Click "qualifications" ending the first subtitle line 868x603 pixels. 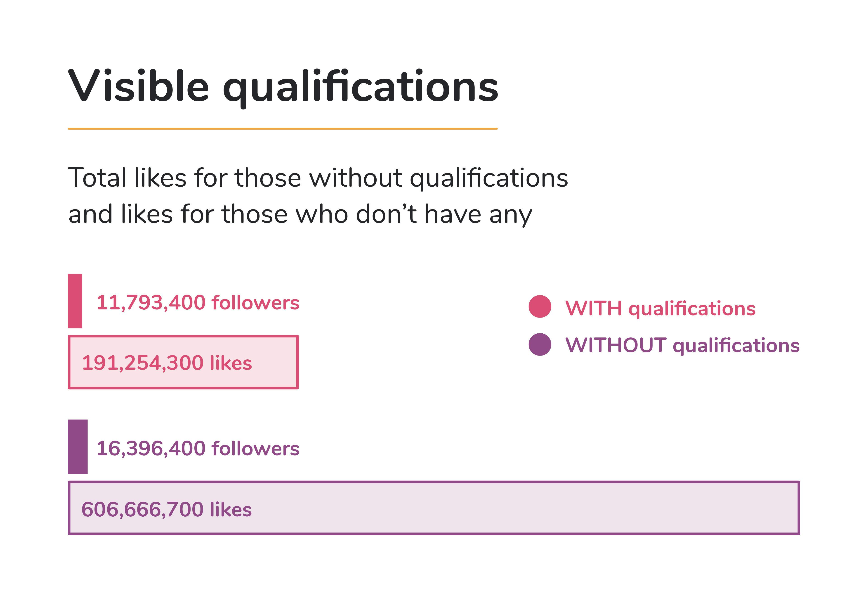[489, 178]
